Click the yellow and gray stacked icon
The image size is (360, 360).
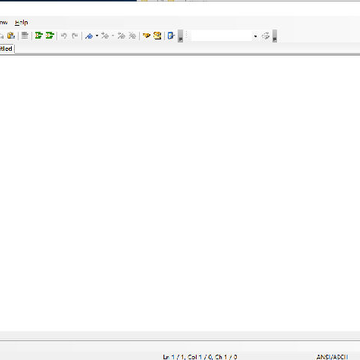(x=157, y=36)
